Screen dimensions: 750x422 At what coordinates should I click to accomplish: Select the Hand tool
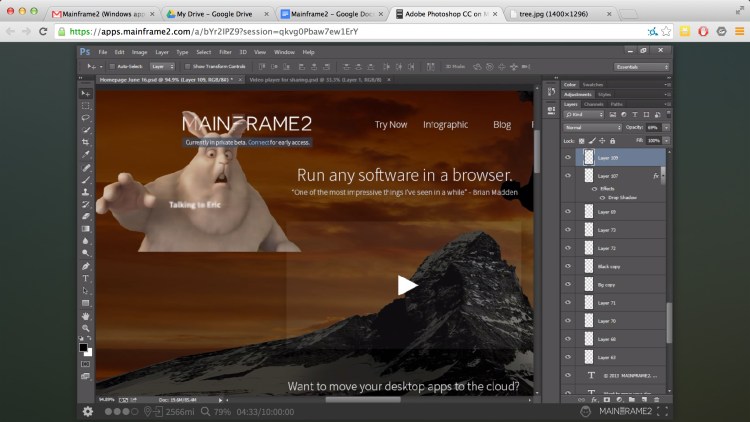(x=86, y=316)
